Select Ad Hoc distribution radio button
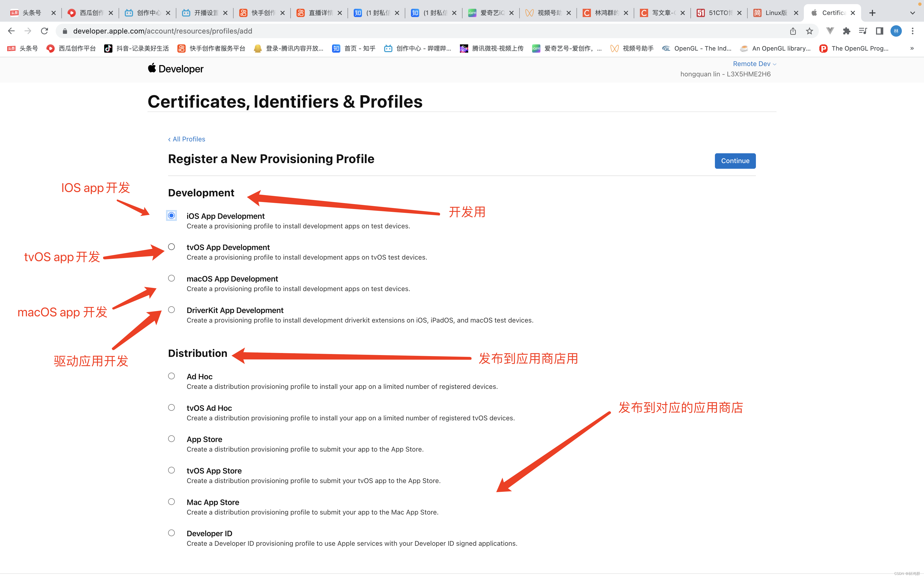924x578 pixels. [x=171, y=376]
